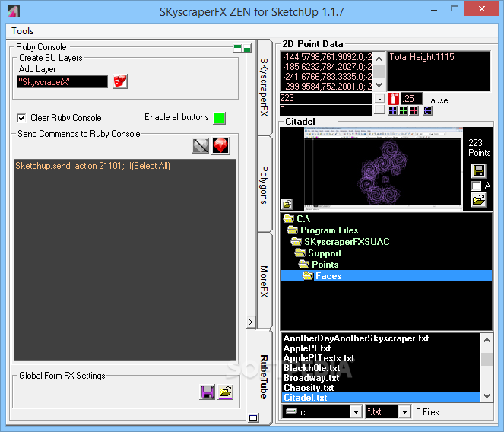
Task: Click the blue left-arrow icon
Action: [427, 111]
